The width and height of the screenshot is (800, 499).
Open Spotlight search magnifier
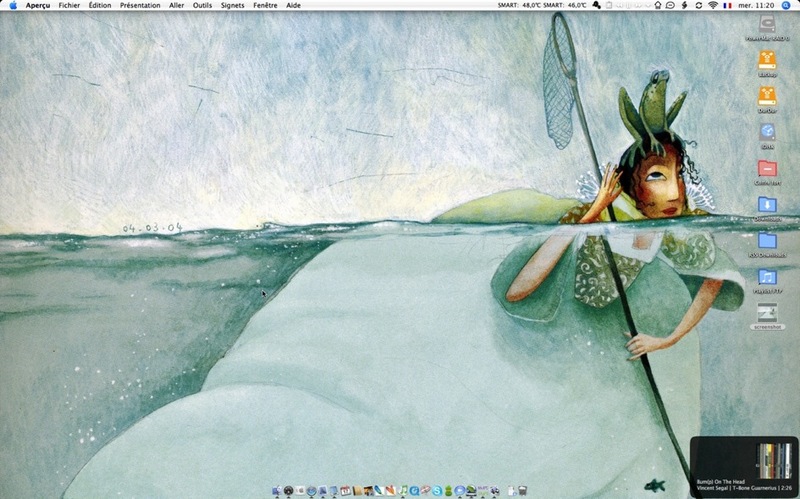[786, 6]
